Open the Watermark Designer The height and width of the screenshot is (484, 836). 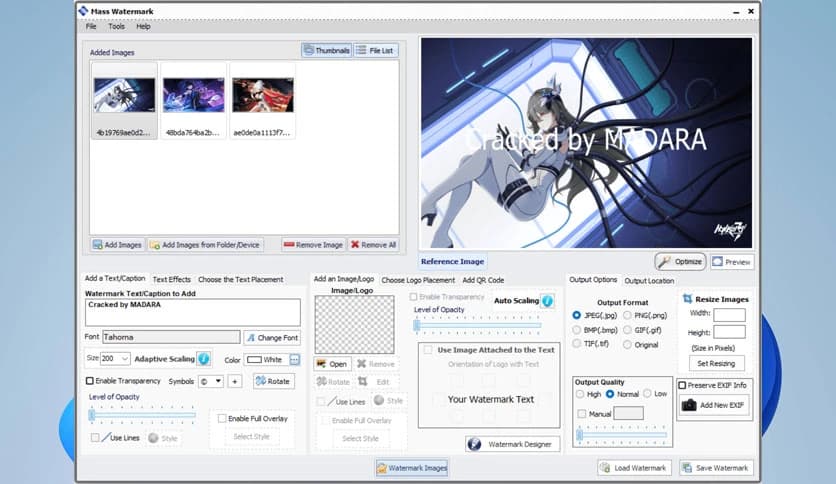[512, 444]
